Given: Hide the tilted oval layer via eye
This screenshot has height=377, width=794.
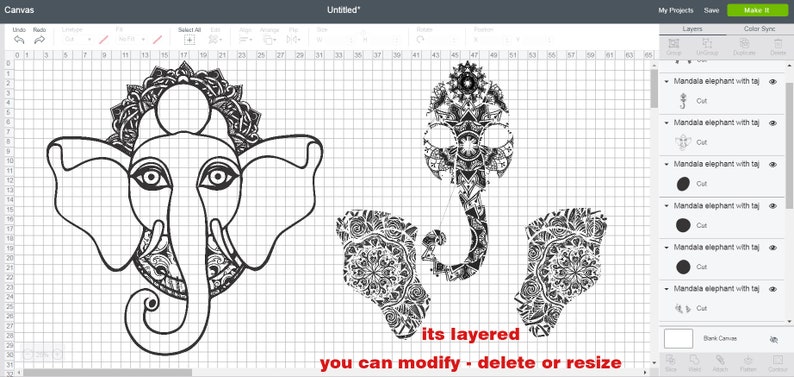Looking at the screenshot, I should [x=773, y=164].
